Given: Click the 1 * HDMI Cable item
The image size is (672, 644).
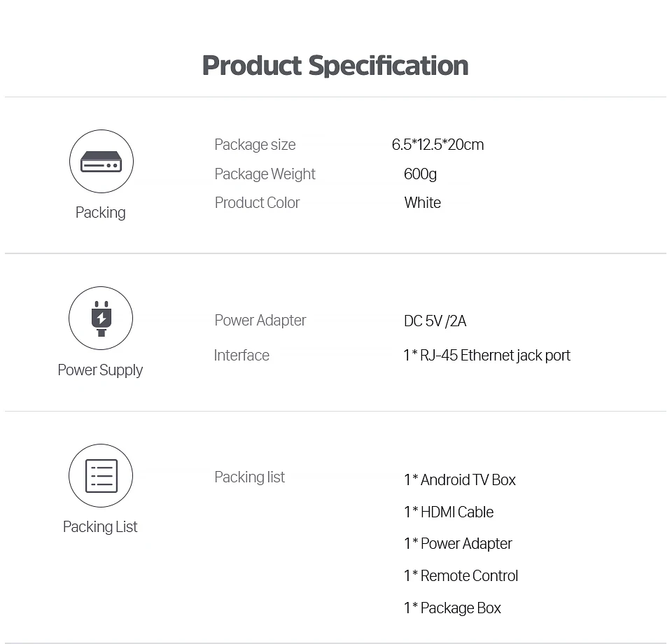Looking at the screenshot, I should pos(449,512).
